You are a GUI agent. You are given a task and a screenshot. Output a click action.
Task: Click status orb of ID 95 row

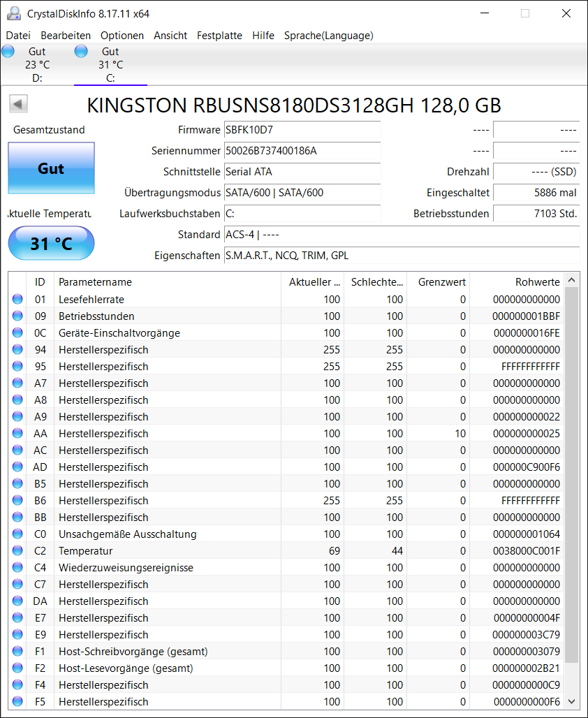[17, 366]
